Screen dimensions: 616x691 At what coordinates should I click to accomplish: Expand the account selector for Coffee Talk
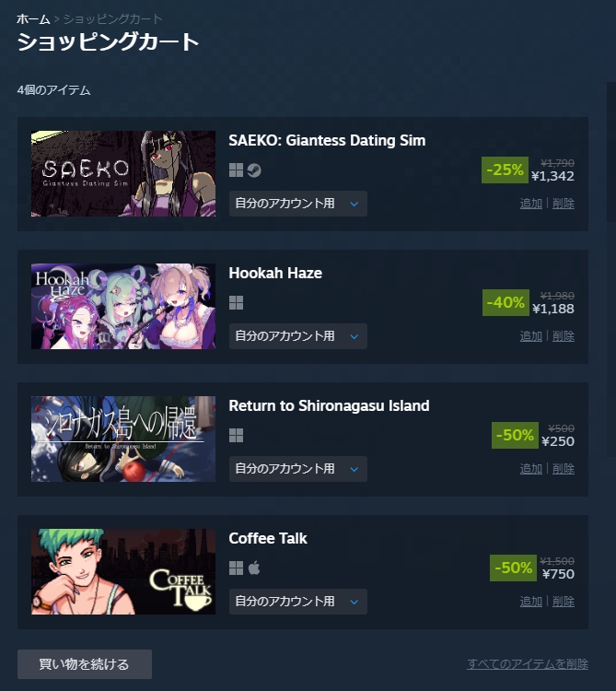298,602
